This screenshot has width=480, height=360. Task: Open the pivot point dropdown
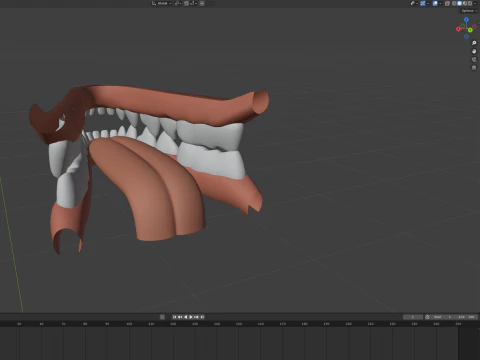(x=178, y=3)
